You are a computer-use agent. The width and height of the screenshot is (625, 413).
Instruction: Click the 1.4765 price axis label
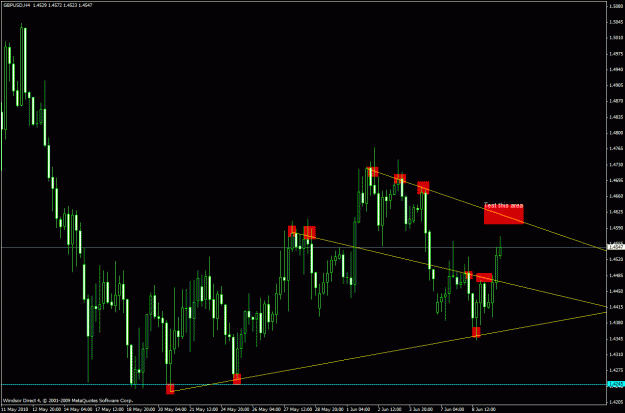pyautogui.click(x=616, y=148)
